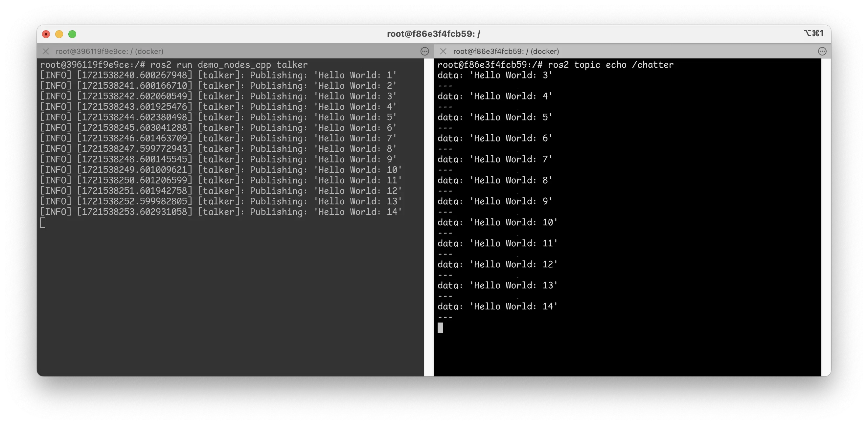Click the red close button
The width and height of the screenshot is (868, 425).
[x=46, y=34]
